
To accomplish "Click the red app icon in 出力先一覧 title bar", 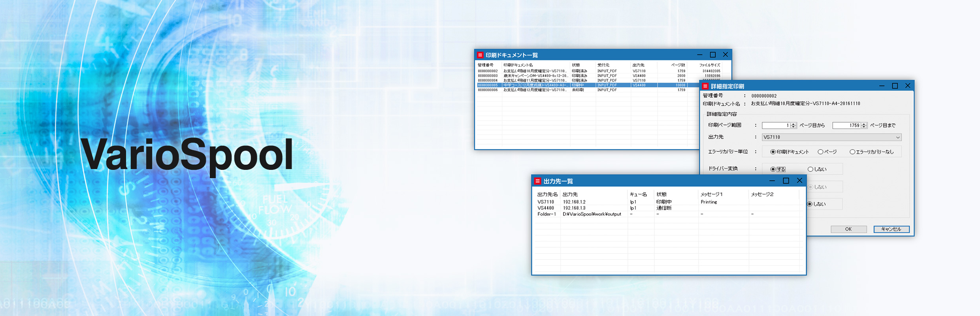I will (537, 181).
